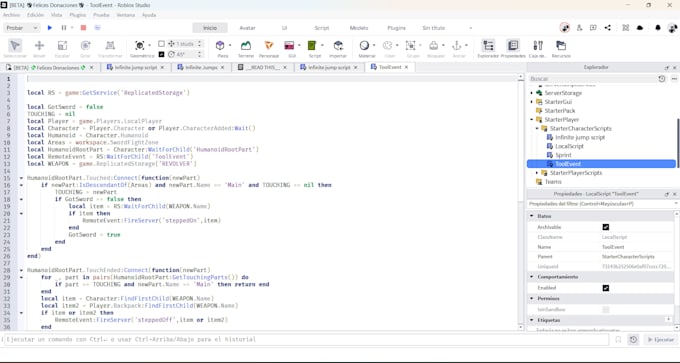This screenshot has width=680, height=363.
Task: Open Explorer history clock icon
Action: tap(661, 79)
